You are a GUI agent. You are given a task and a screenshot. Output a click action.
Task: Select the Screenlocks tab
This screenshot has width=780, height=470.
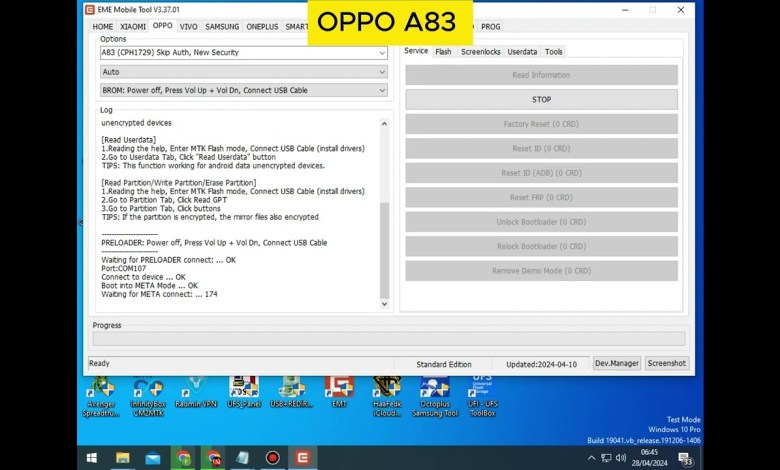point(480,51)
